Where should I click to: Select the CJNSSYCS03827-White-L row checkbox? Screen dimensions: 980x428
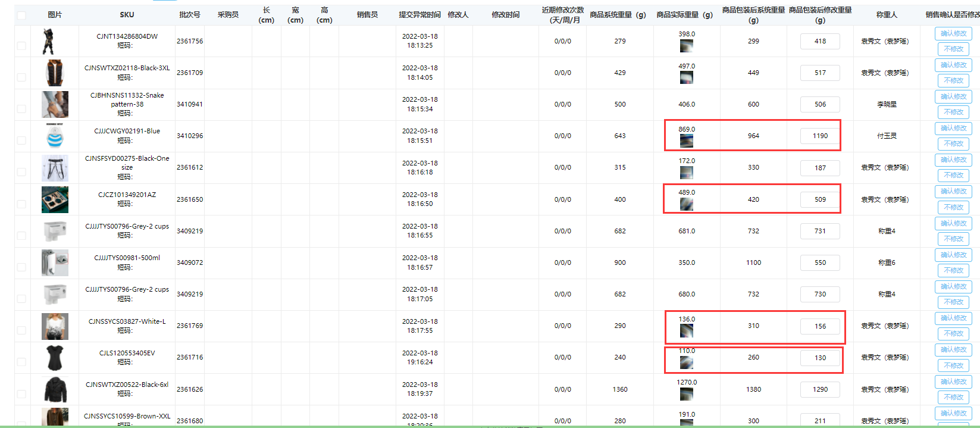21,330
